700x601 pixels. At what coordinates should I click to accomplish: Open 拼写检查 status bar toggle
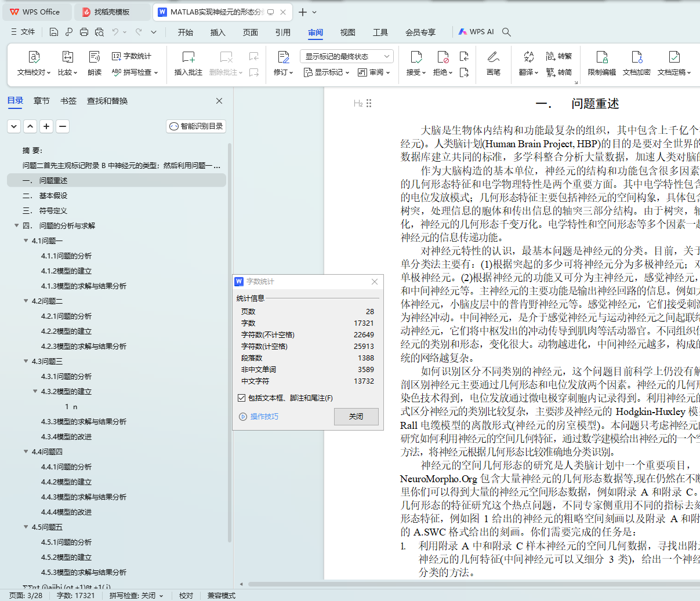136,596
